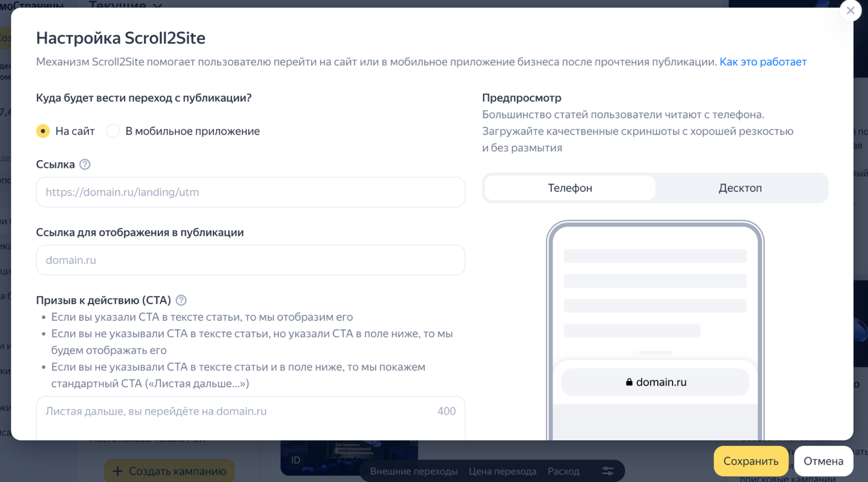868x482 pixels.
Task: Click help icon next to Ссылка
Action: (85, 165)
